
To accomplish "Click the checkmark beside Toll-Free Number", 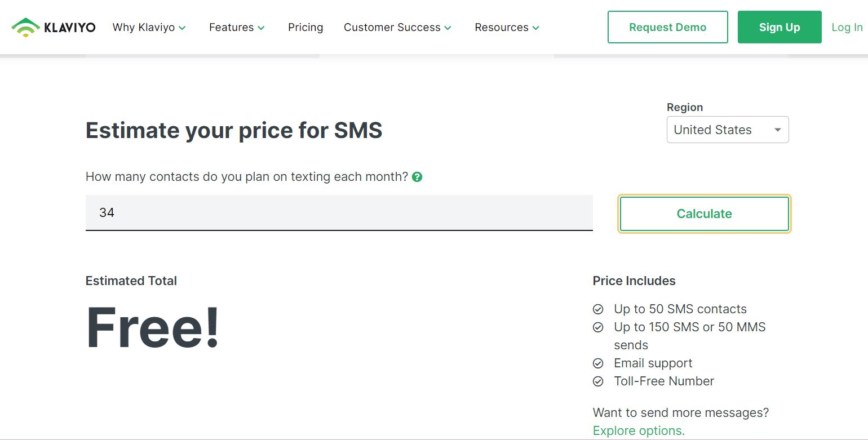I will [x=598, y=381].
